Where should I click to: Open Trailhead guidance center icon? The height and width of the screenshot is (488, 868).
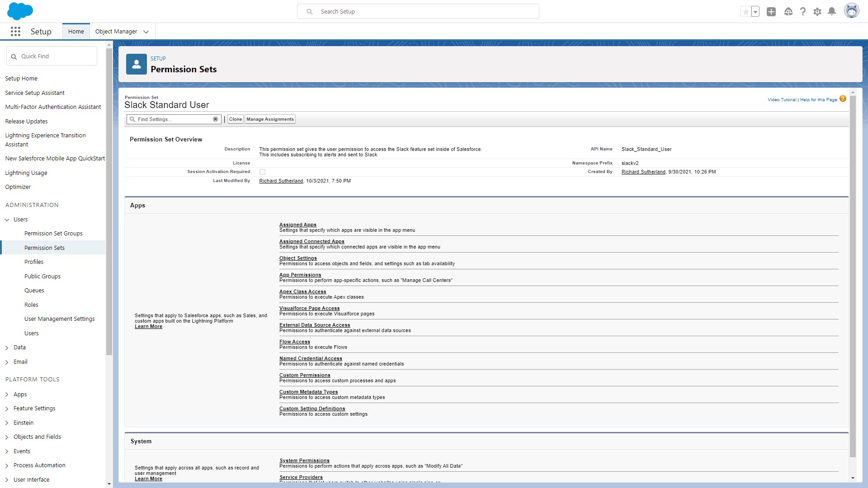(x=788, y=12)
